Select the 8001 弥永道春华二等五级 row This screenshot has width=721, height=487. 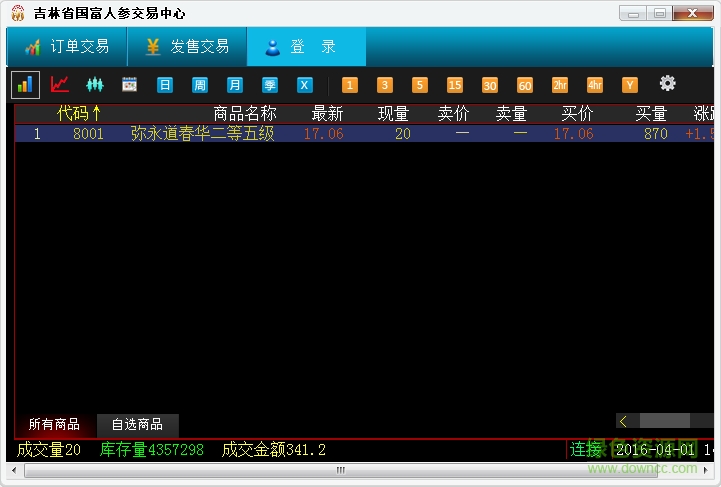200,134
